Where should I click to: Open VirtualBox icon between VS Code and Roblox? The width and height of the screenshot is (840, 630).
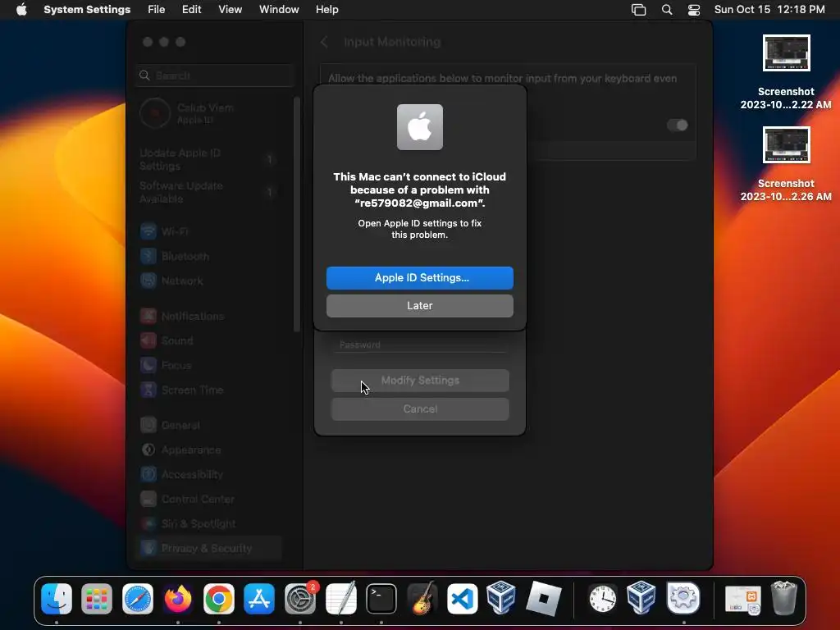501,597
